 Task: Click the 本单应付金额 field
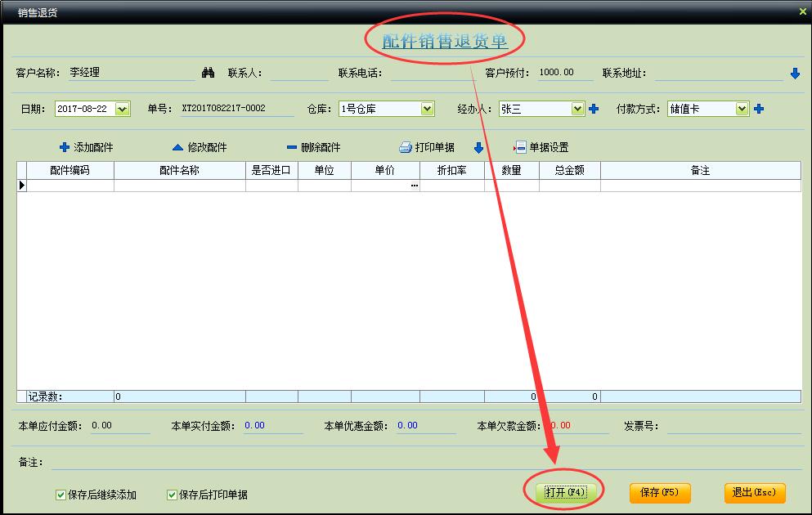[x=120, y=425]
